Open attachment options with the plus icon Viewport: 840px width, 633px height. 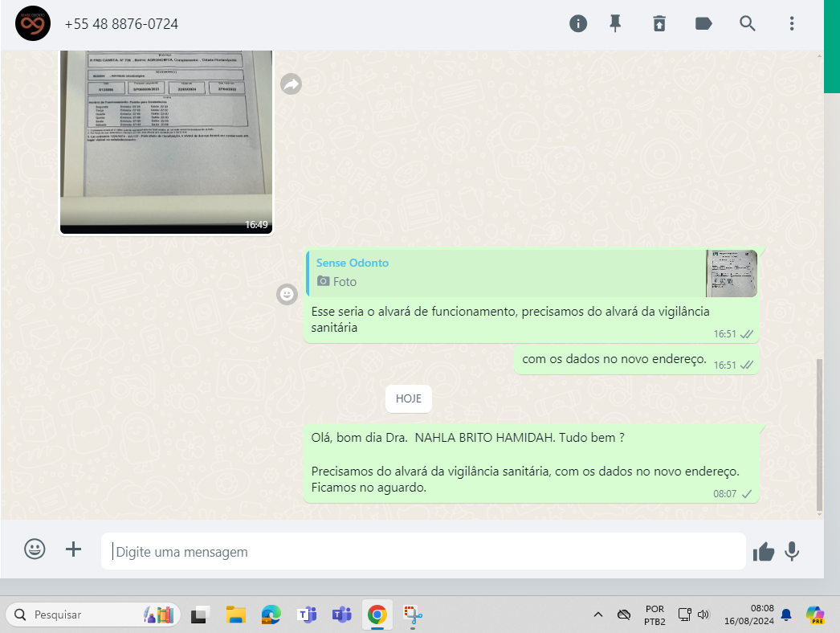(74, 549)
